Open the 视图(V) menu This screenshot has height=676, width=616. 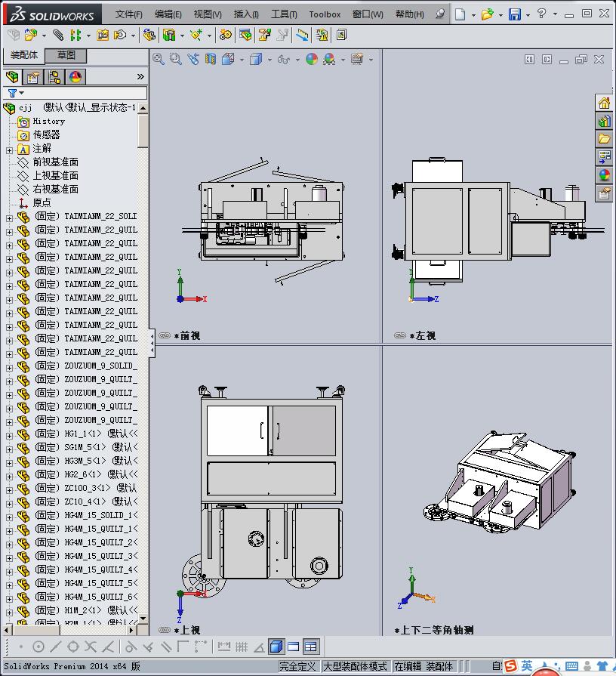click(x=208, y=14)
